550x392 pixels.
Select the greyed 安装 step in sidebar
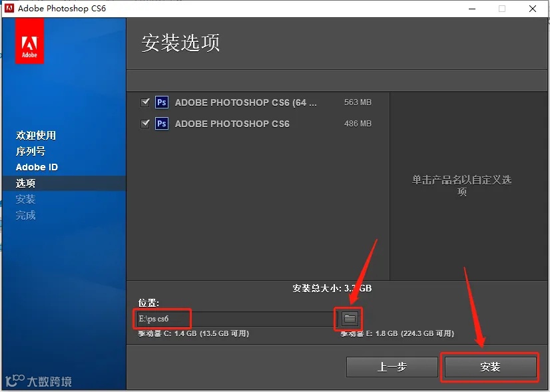click(x=25, y=199)
